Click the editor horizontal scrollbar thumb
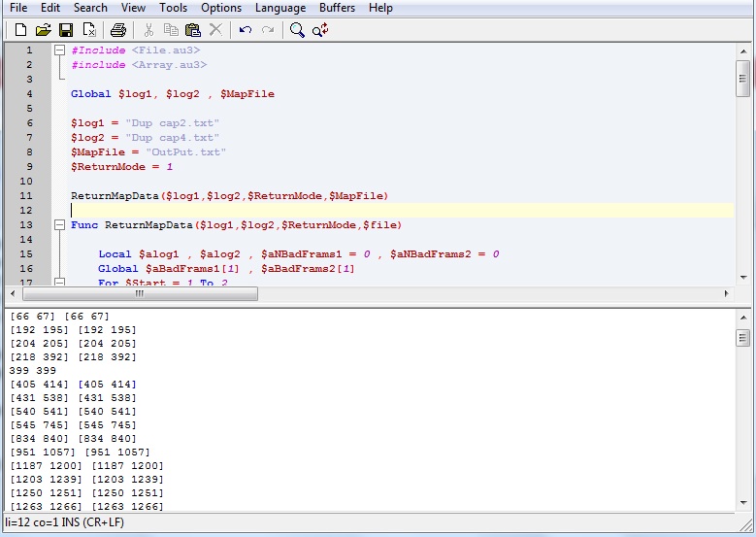This screenshot has height=537, width=756. coord(140,293)
